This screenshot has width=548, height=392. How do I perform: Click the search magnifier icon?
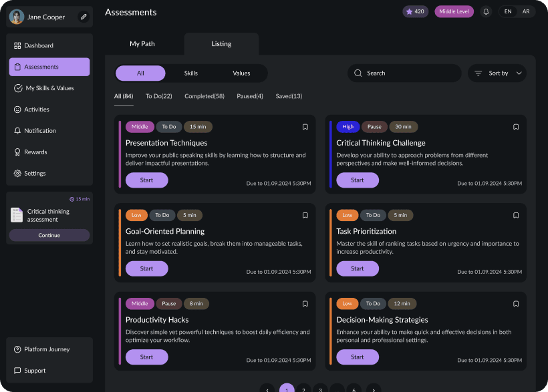pos(360,73)
